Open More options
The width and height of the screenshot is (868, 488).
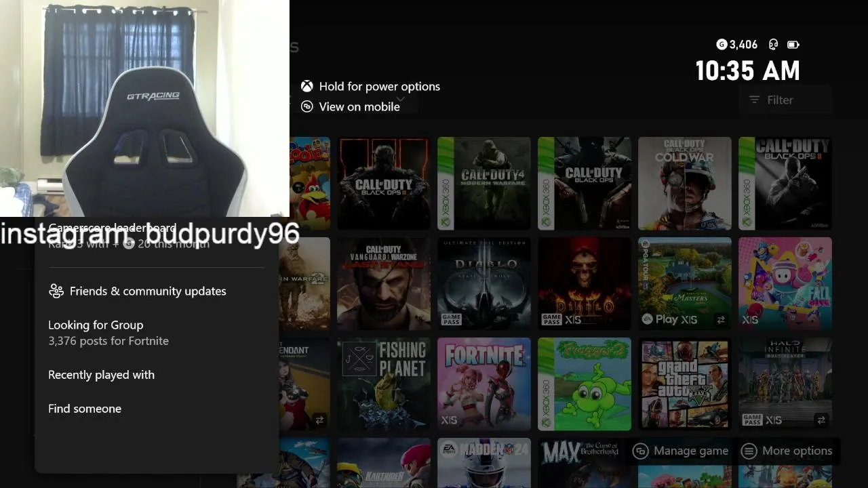tap(787, 451)
